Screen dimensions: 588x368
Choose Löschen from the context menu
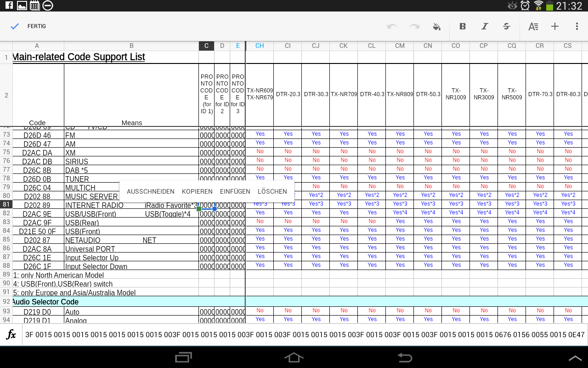272,191
